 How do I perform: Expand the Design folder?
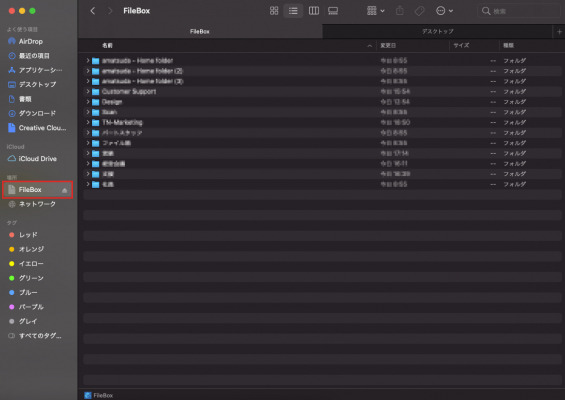(x=88, y=102)
